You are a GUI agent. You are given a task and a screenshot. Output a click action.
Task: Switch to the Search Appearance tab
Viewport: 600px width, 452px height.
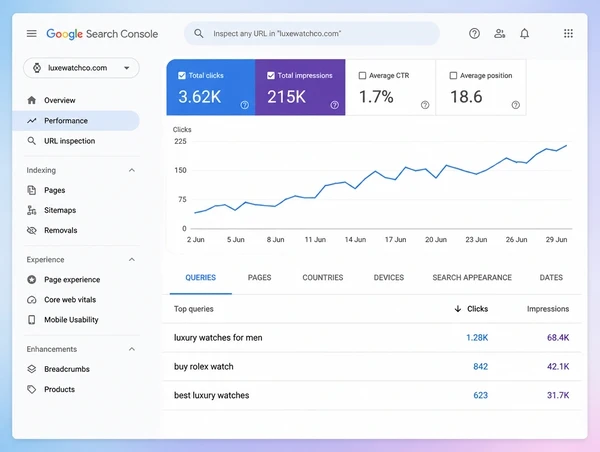click(472, 278)
